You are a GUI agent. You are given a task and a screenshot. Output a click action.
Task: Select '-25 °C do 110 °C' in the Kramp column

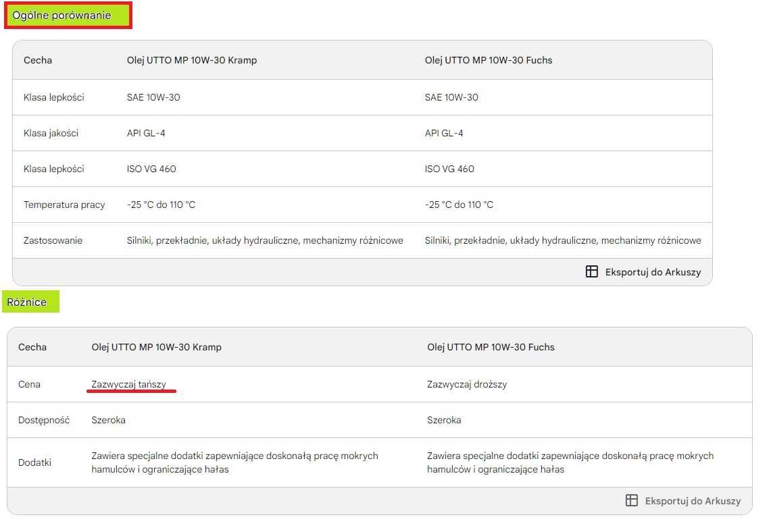point(161,205)
